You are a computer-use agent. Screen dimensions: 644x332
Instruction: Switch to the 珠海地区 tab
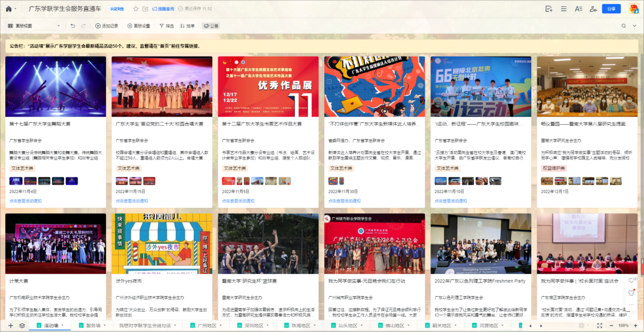coord(301,325)
